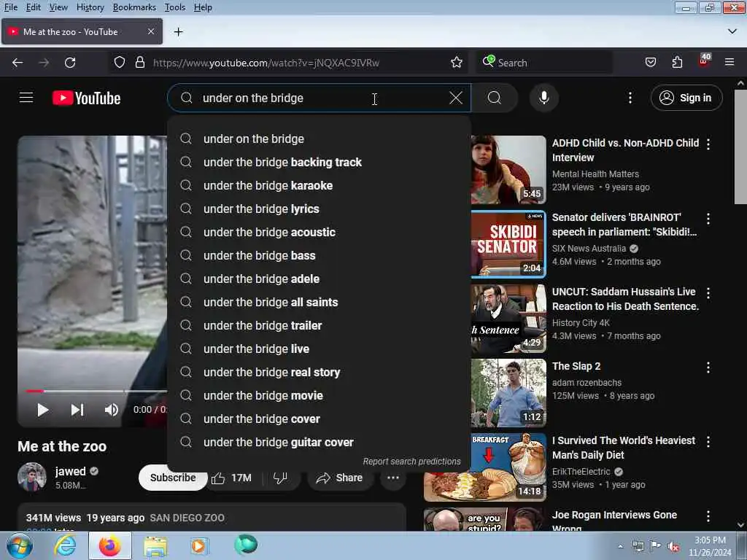View site security lock info
The width and height of the screenshot is (747, 560).
tap(139, 63)
